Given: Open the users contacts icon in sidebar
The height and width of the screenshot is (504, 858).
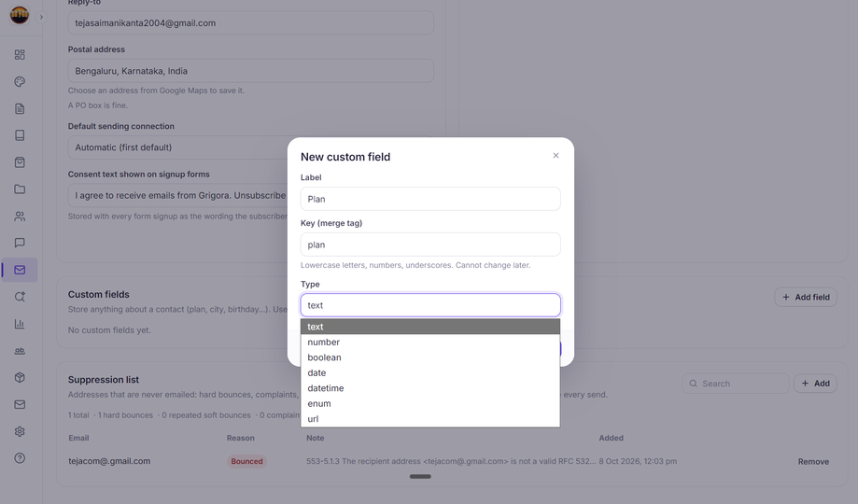Looking at the screenshot, I should click(x=20, y=217).
